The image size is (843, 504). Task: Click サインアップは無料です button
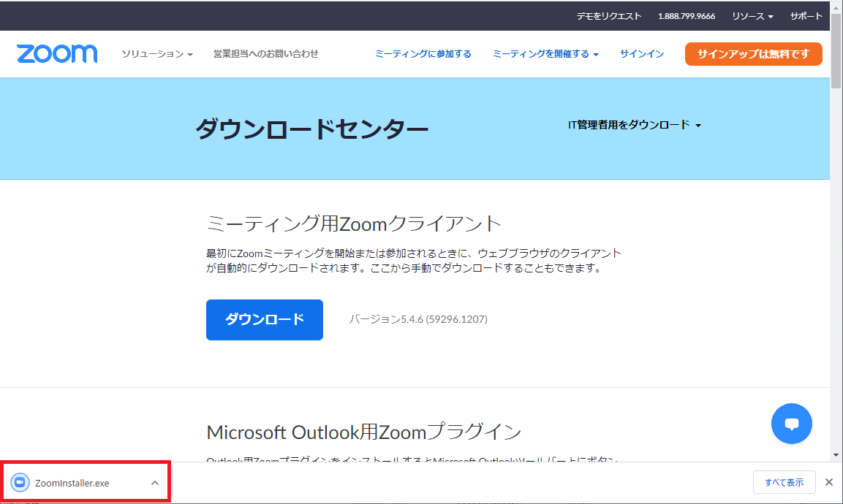tap(753, 54)
